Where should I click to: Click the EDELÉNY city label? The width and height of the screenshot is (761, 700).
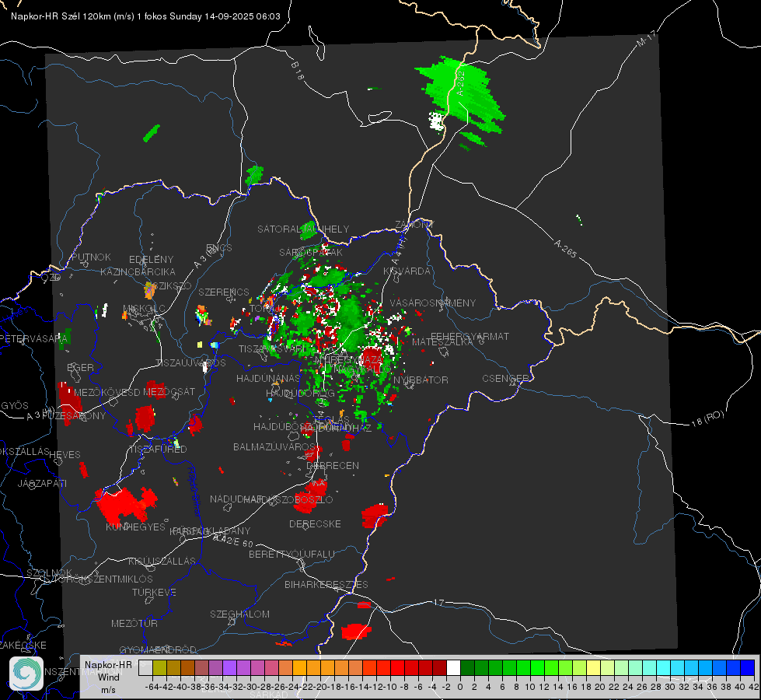[x=151, y=260]
